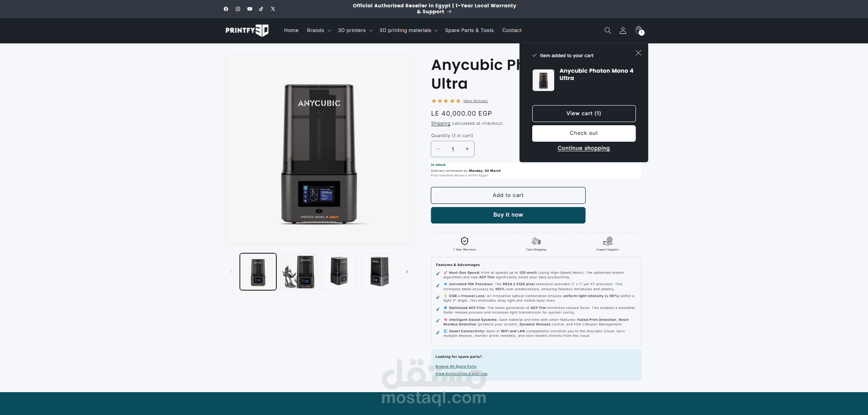
Task: Close the cart notification popup
Action: (638, 53)
